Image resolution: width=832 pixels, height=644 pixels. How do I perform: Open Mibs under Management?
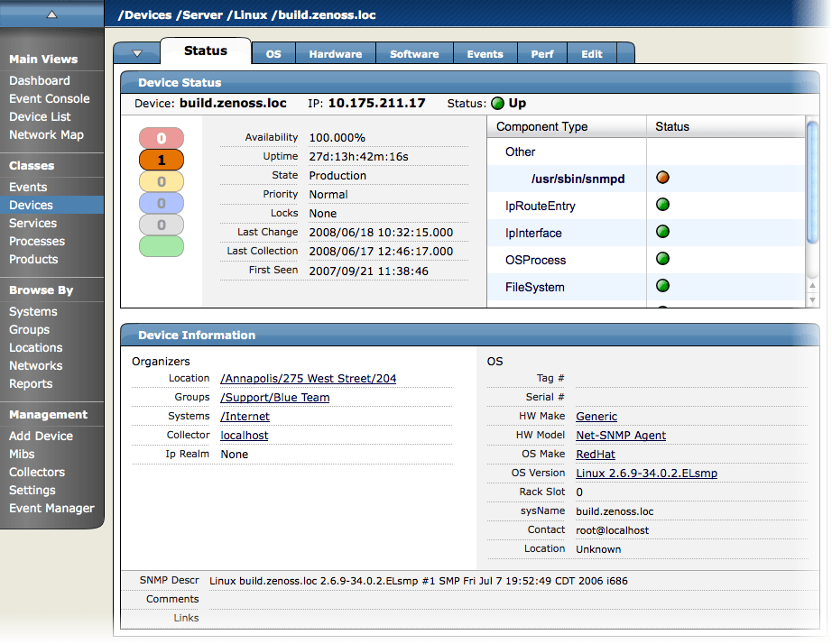tap(22, 454)
